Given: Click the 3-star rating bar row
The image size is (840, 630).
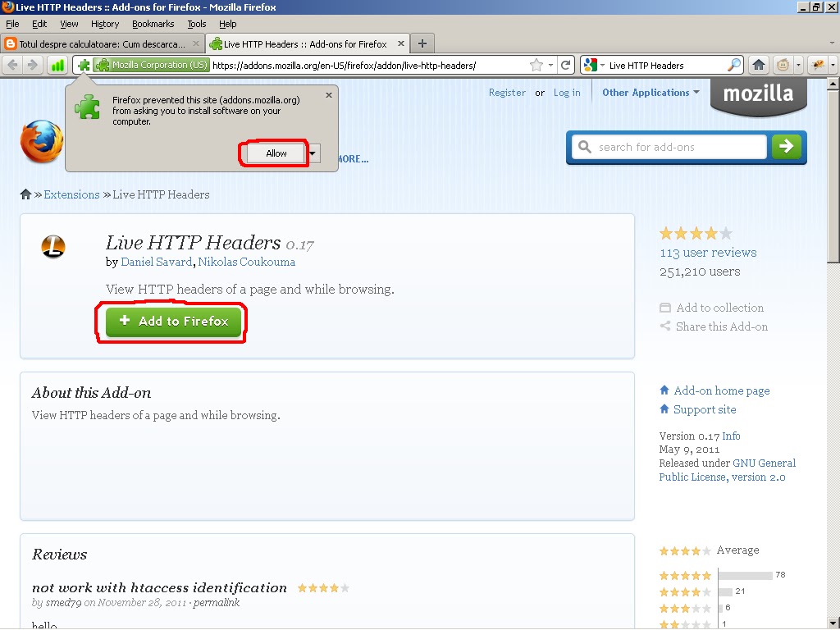Looking at the screenshot, I should tap(695, 608).
